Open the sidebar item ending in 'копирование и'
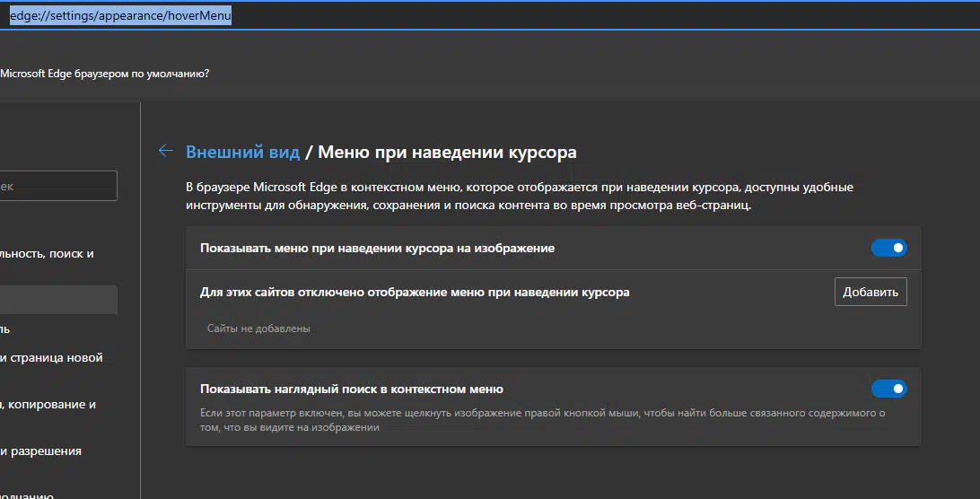 coord(48,405)
